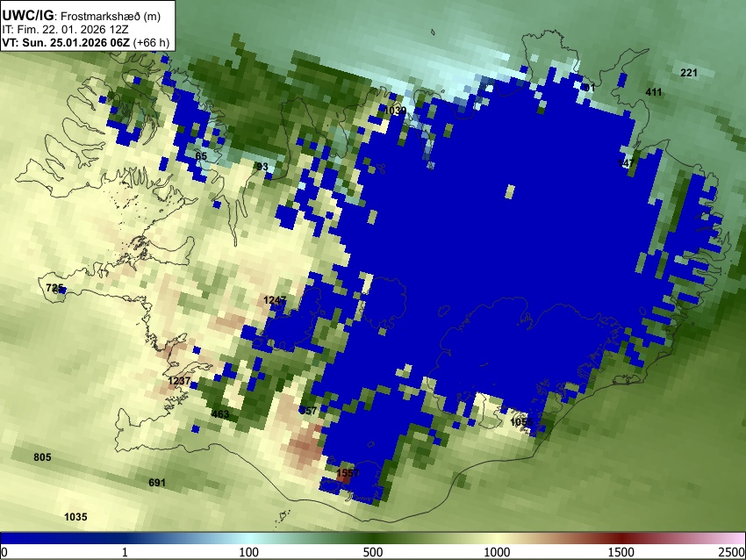Click the map value 147
This screenshot has width=746, height=560.
626,163
